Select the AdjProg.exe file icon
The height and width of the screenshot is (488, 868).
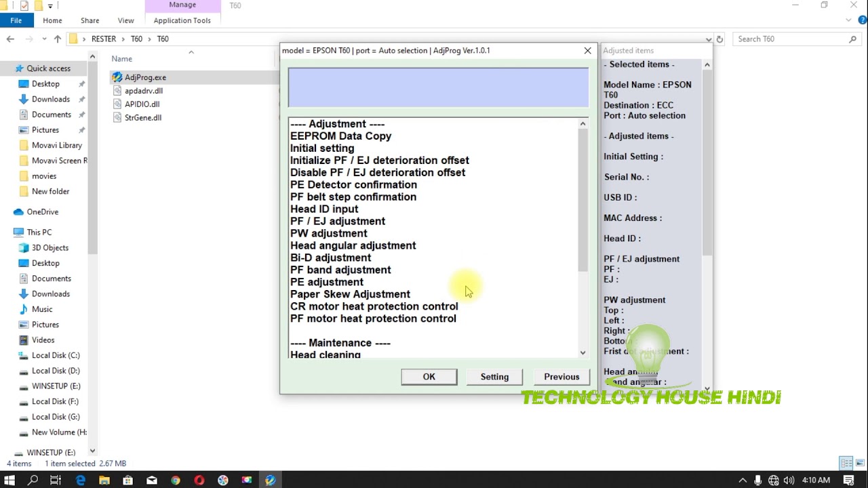[117, 77]
